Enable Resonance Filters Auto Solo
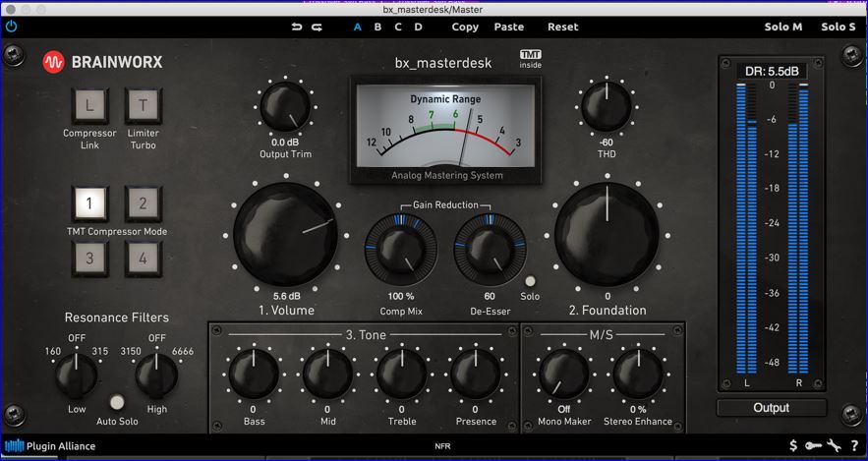Screen dimensions: 868x461 click(117, 401)
